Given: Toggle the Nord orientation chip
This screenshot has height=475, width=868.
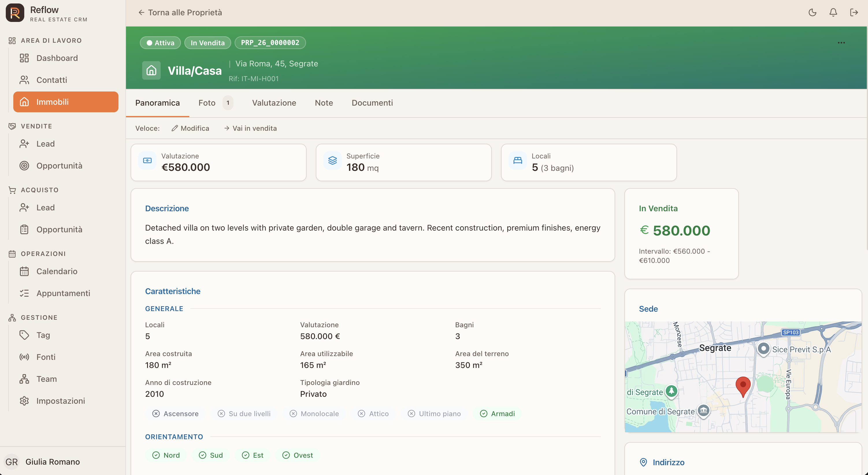Looking at the screenshot, I should (x=166, y=455).
